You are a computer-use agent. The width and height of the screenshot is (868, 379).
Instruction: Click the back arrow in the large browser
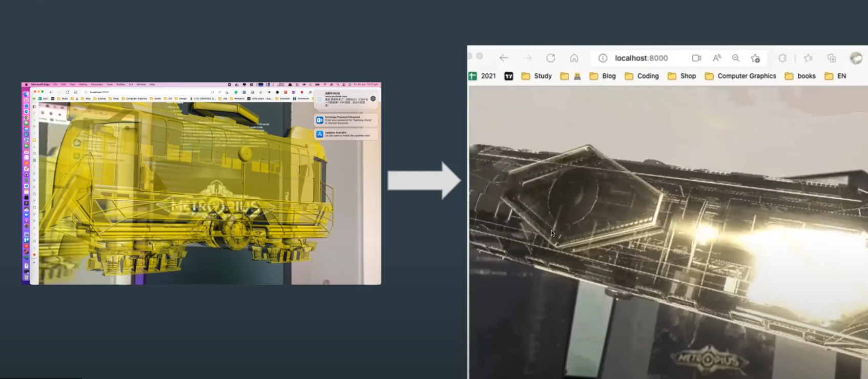pyautogui.click(x=504, y=58)
